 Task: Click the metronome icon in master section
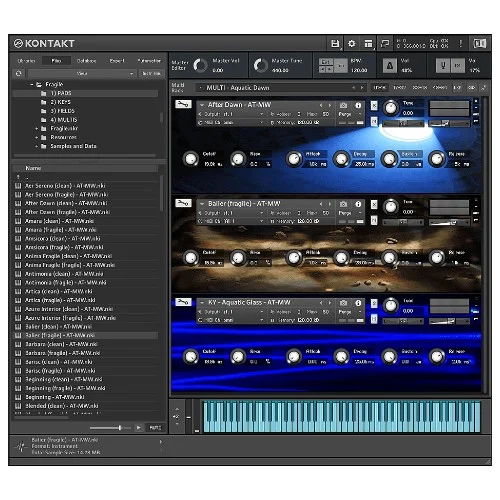coord(389,66)
